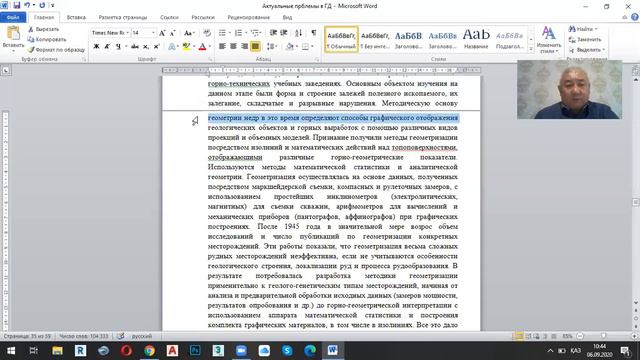Open the Font dialog launcher in Шрифт group
The image size is (640, 360).
[211, 60]
